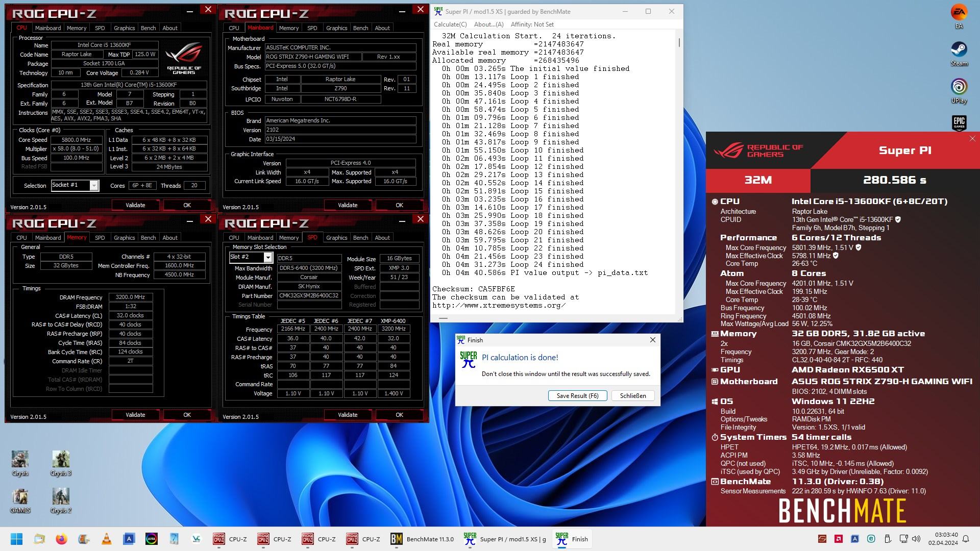Click the Part Number CMK32GX5M2B6400C32 field

pyautogui.click(x=309, y=296)
